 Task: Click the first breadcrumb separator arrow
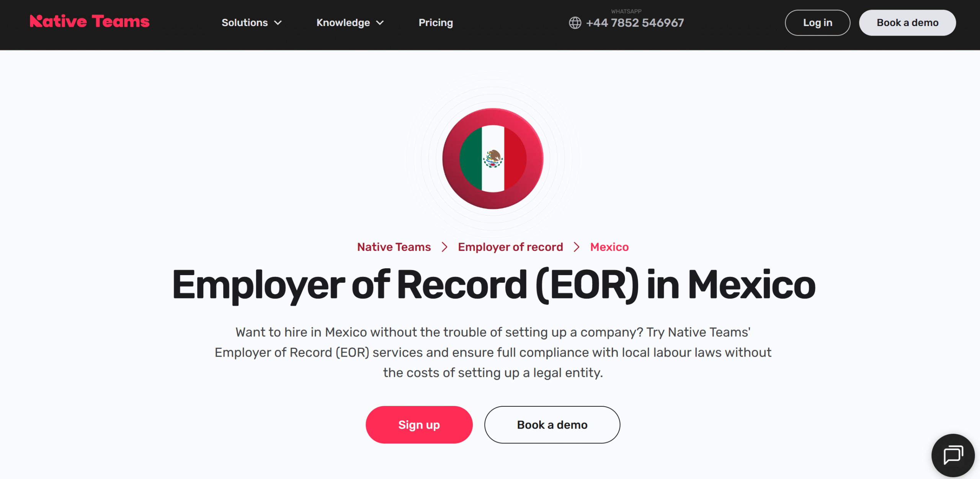[x=444, y=247]
